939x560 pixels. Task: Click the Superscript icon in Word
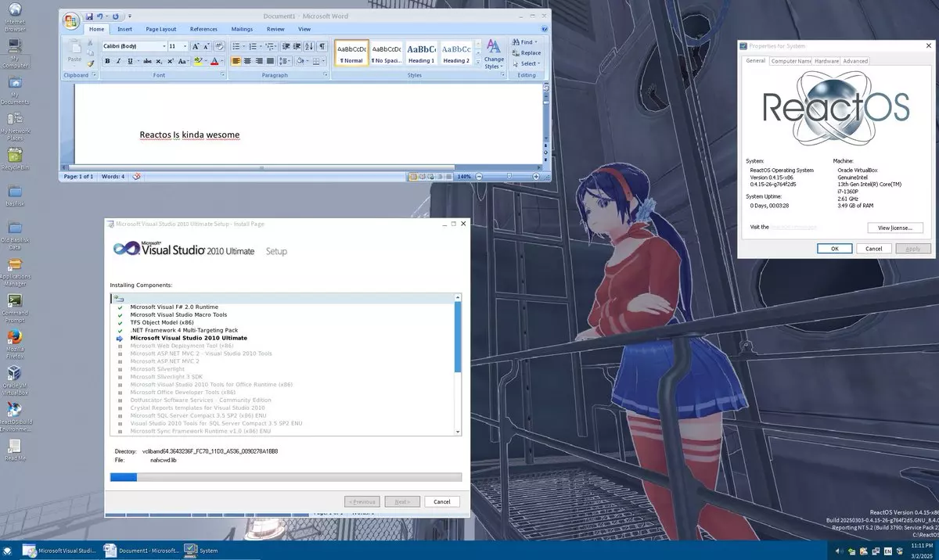(171, 61)
